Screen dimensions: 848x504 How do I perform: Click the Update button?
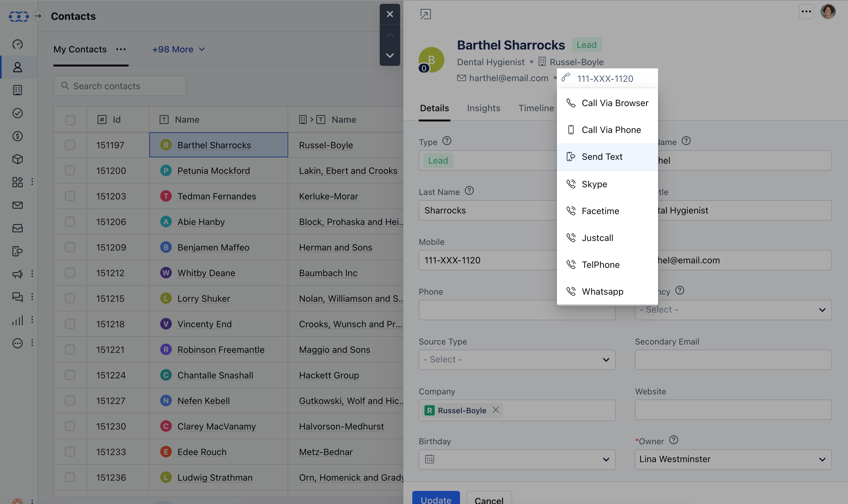coord(436,499)
